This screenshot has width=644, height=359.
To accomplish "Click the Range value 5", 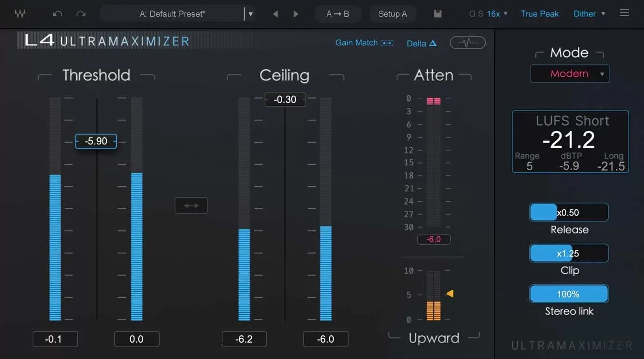I will pos(530,166).
